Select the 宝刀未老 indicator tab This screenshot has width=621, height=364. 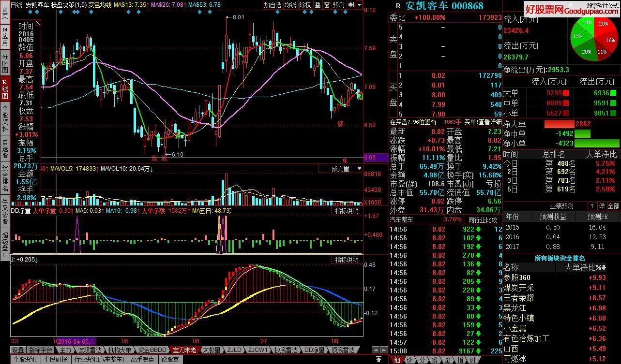(x=185, y=350)
